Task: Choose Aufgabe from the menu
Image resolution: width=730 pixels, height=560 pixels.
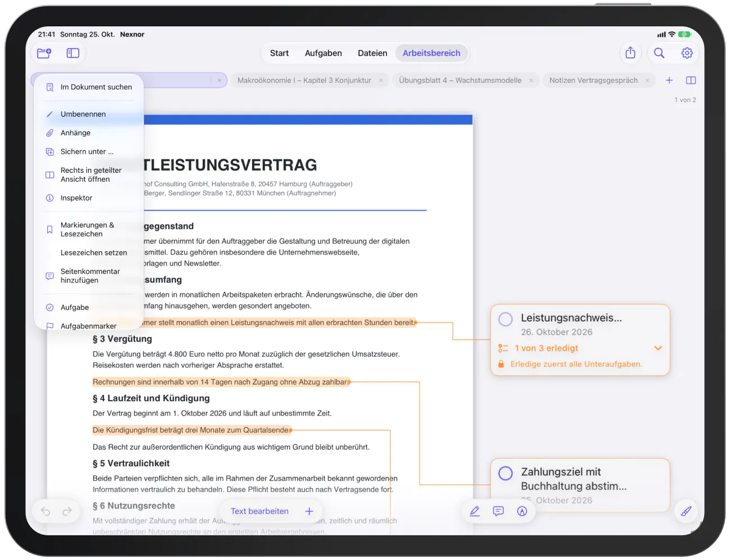Action: (89, 307)
